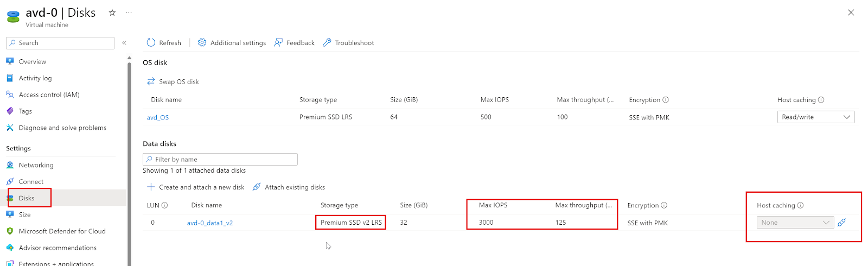Click the OS disk Disk name column header
Viewport: 868px width, 266px height.
point(167,100)
